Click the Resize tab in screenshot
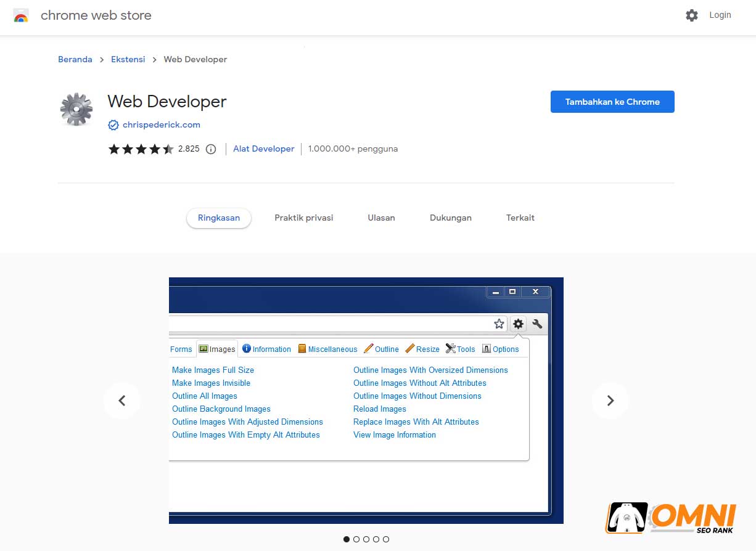 coord(422,349)
